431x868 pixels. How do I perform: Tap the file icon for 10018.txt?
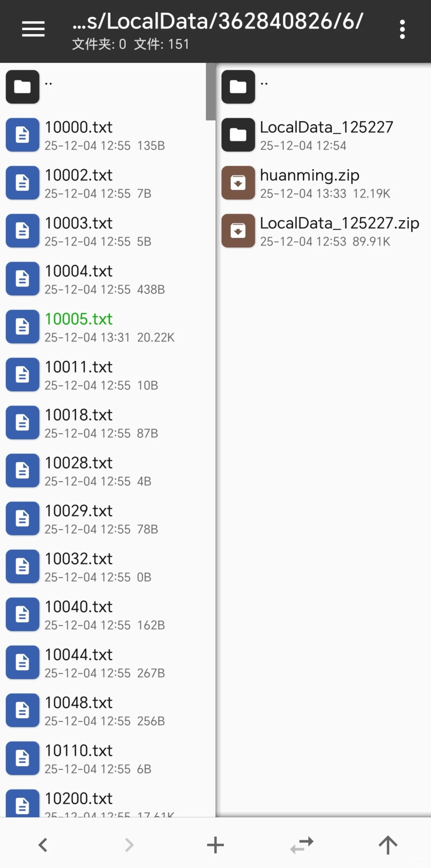click(x=22, y=422)
